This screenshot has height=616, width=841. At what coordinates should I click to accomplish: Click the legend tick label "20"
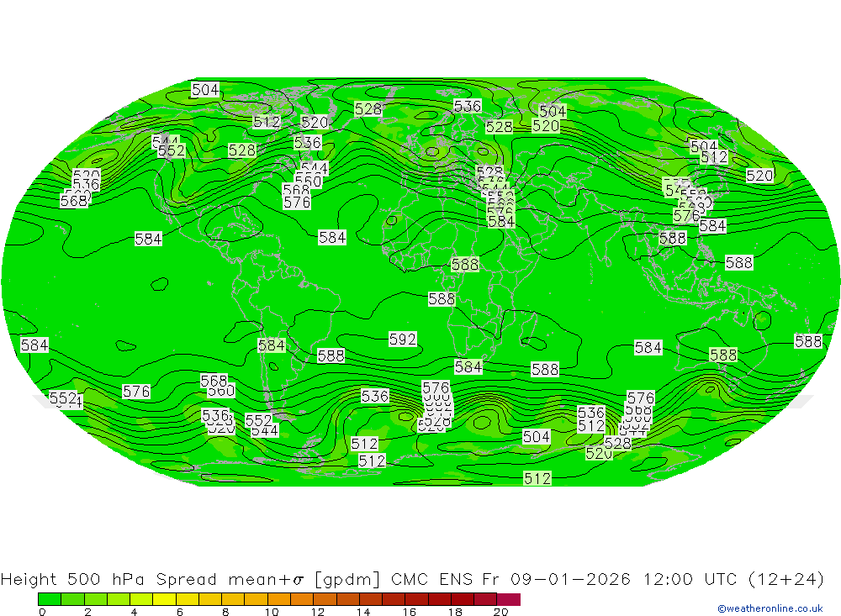click(500, 612)
